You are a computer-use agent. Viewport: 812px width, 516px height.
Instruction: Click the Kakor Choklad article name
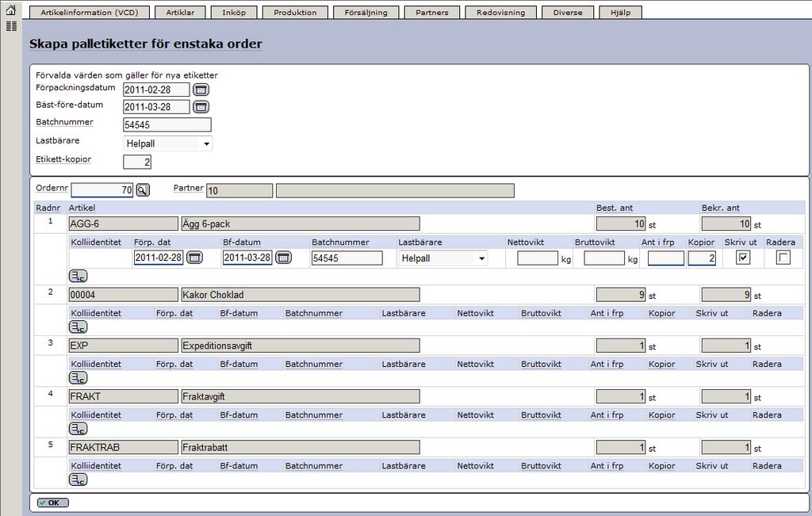(301, 295)
